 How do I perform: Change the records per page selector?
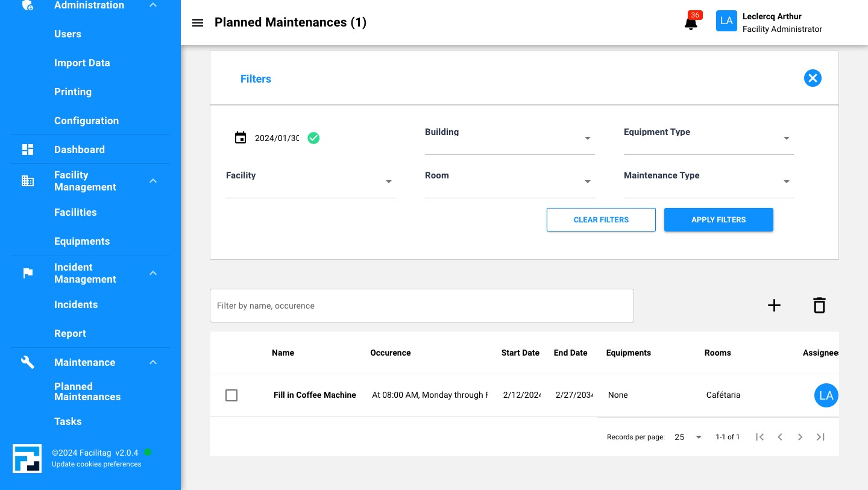pyautogui.click(x=688, y=437)
